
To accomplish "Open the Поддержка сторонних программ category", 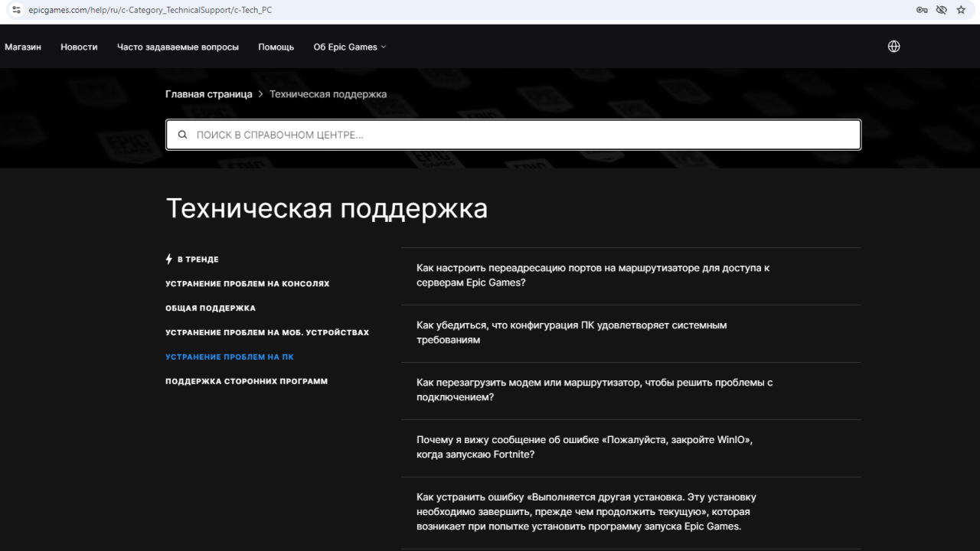I will pyautogui.click(x=247, y=381).
